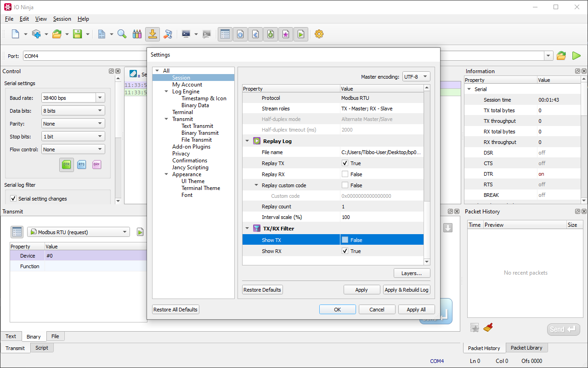
Task: Collapse the Replay Log section
Action: (x=247, y=141)
